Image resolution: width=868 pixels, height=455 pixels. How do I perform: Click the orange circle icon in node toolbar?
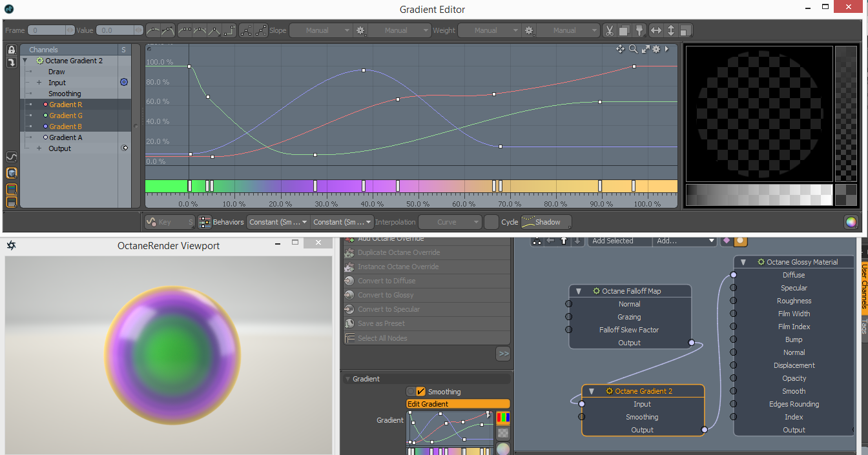pyautogui.click(x=740, y=241)
